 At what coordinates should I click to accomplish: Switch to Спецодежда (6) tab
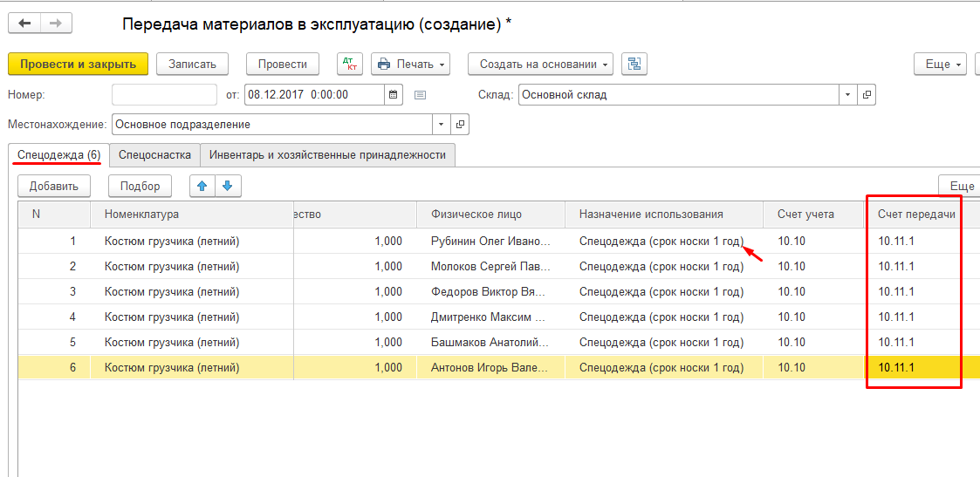(x=58, y=155)
